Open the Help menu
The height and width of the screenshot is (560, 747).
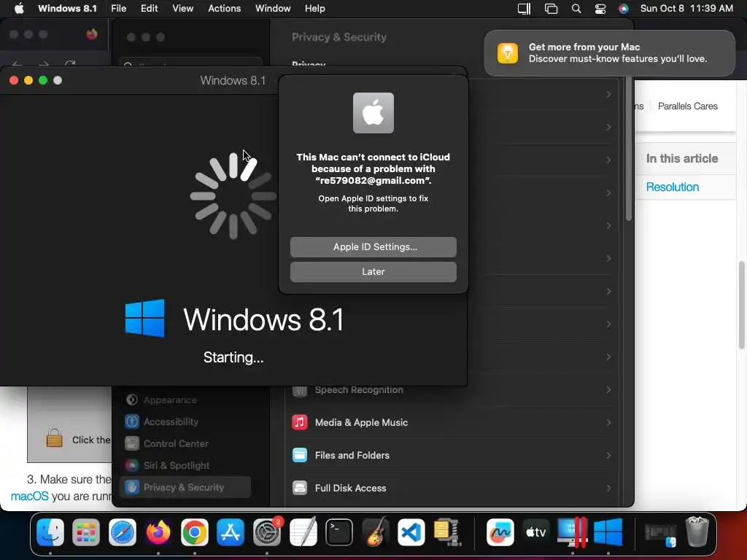(x=315, y=8)
